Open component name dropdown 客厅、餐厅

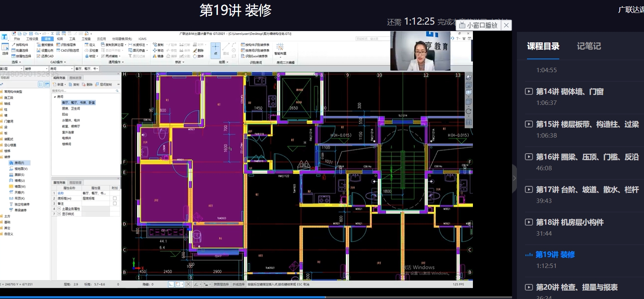click(86, 69)
